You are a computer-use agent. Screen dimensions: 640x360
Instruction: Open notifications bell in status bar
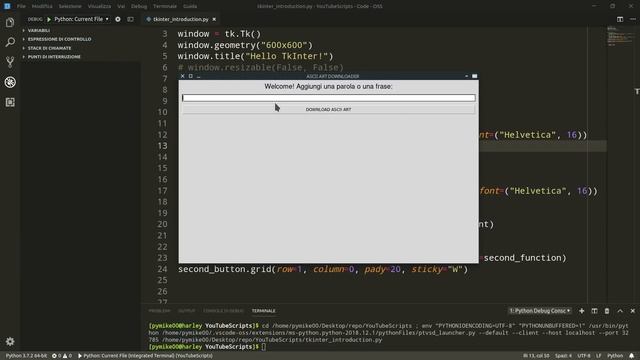[632, 356]
